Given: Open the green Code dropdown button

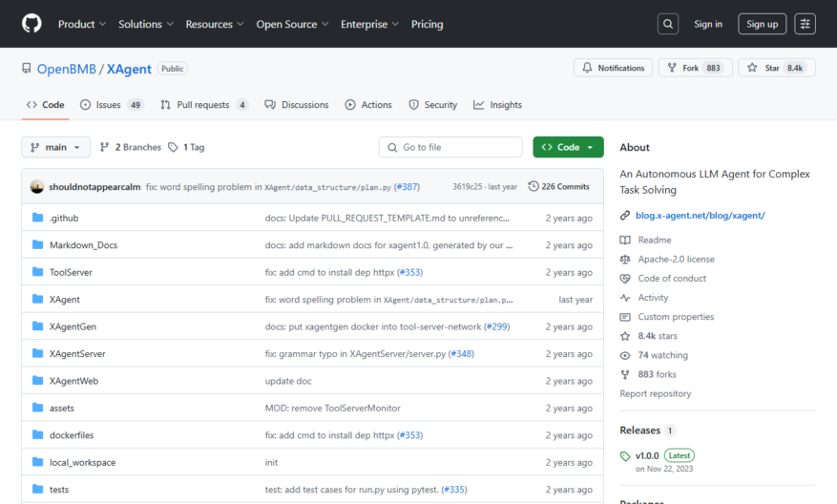Looking at the screenshot, I should tap(568, 147).
